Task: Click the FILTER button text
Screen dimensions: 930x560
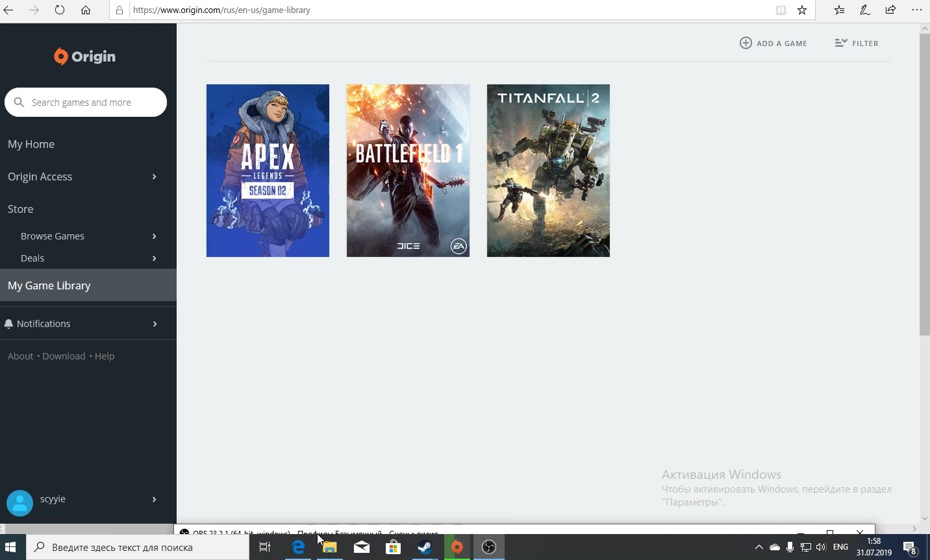Action: pyautogui.click(x=865, y=43)
